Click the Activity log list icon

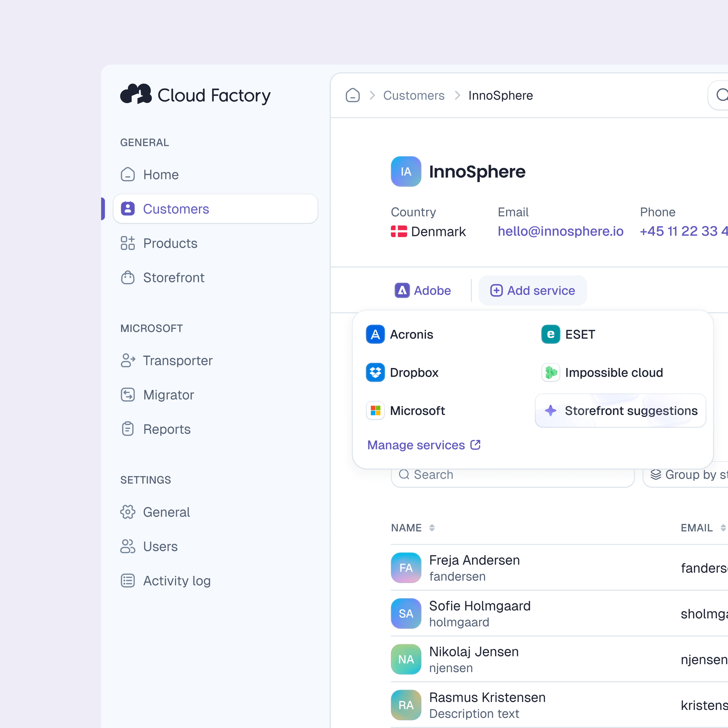[128, 580]
